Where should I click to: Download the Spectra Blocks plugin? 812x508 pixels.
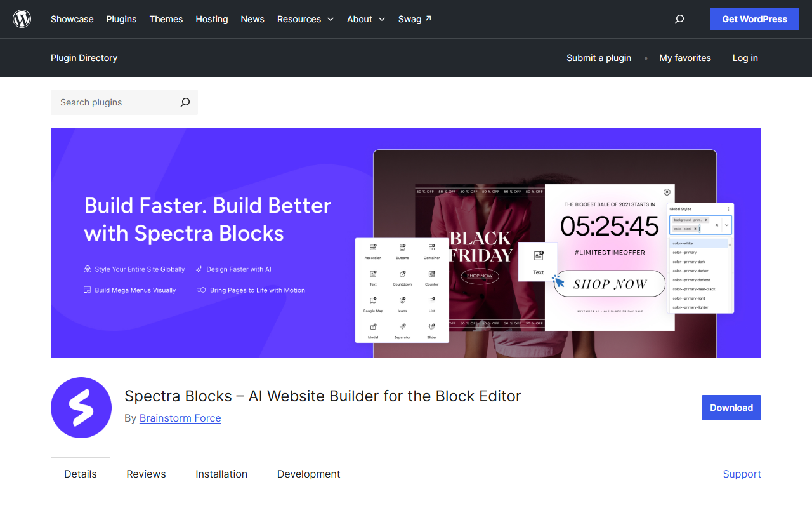[731, 408]
